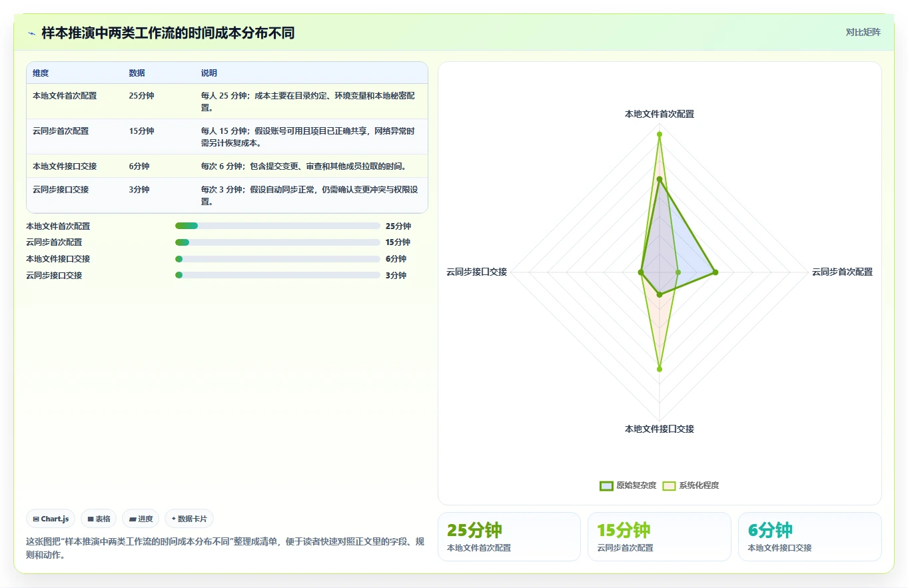Click the description starting 每人 25 分钟
The height and width of the screenshot is (588, 908).
pyautogui.click(x=309, y=101)
